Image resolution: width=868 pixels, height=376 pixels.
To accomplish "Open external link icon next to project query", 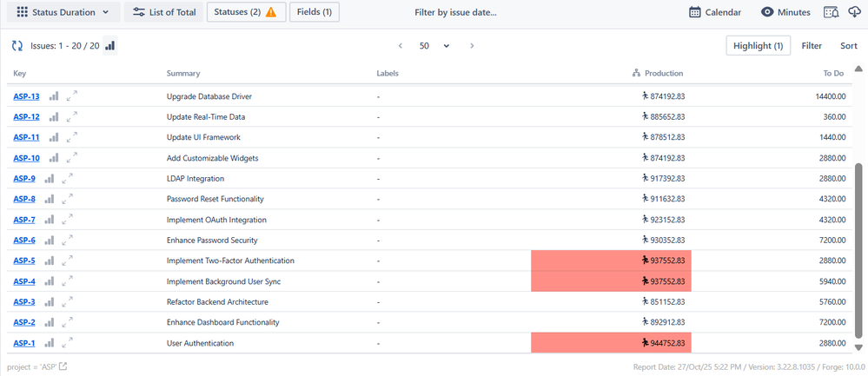I will pos(63,366).
